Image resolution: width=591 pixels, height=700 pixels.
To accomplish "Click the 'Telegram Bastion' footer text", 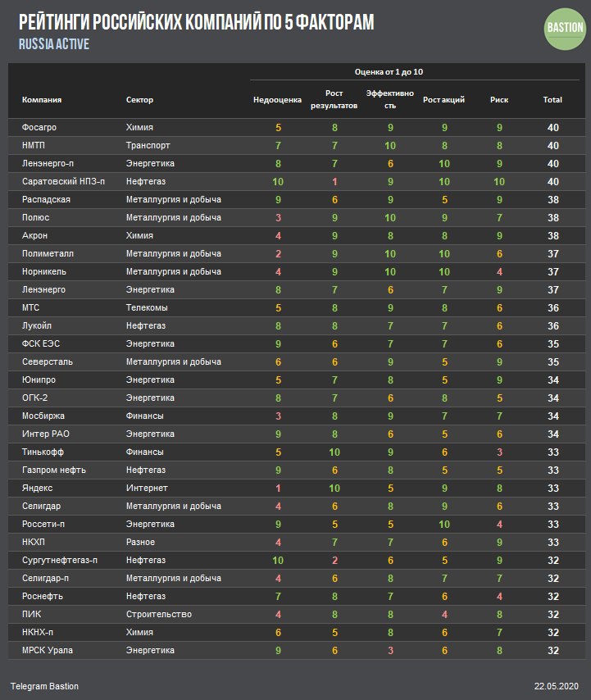I will point(44,686).
